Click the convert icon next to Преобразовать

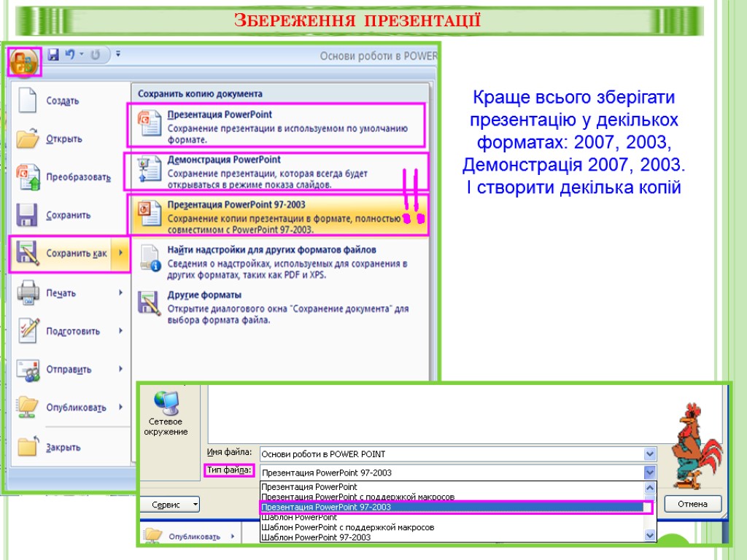point(28,176)
